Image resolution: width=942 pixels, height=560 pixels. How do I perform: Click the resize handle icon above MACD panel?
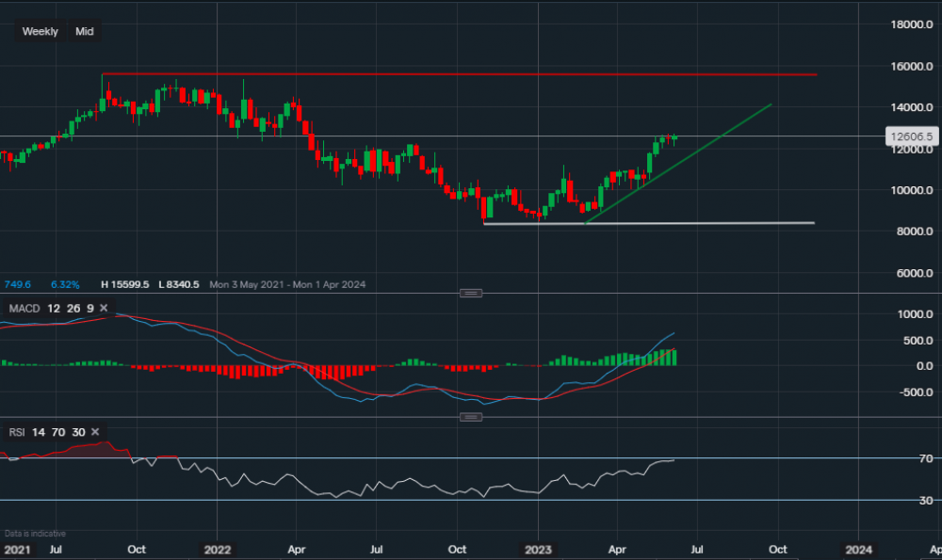(x=471, y=293)
